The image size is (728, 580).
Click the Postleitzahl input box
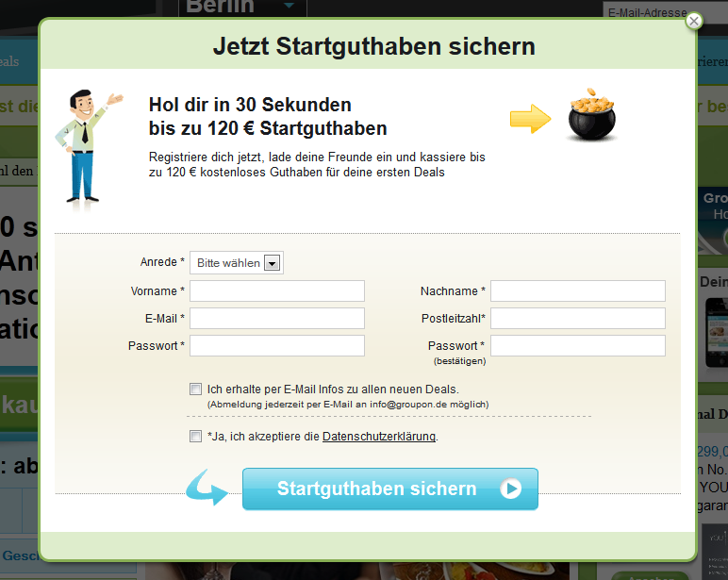pyautogui.click(x=577, y=319)
